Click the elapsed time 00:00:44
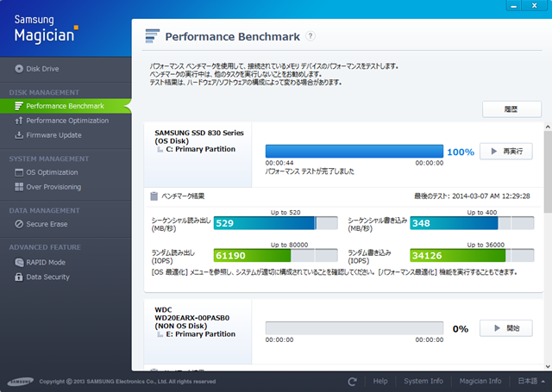 (279, 163)
